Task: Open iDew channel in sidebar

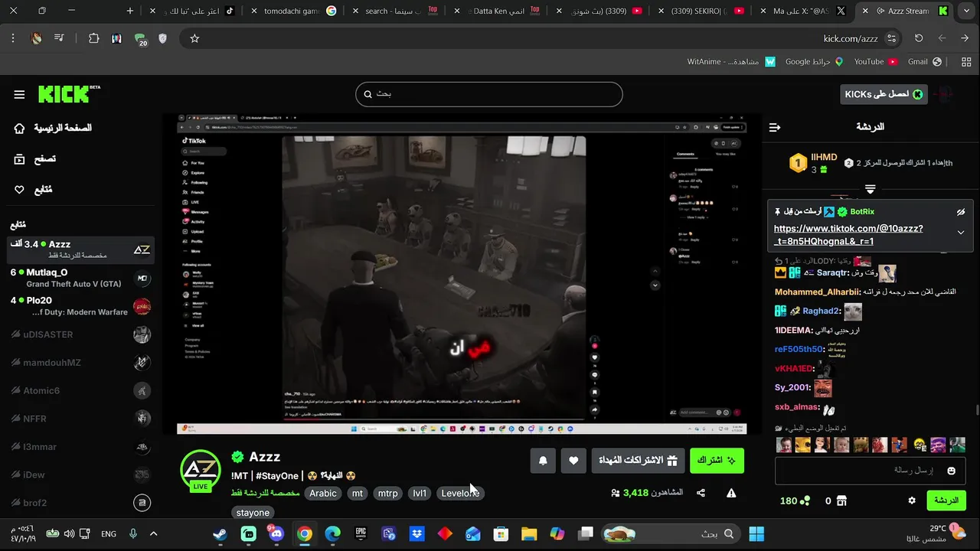Action: point(80,474)
